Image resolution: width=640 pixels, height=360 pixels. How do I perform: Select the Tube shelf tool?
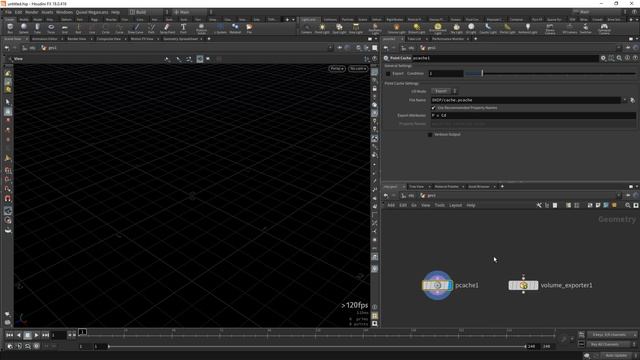[x=37, y=28]
